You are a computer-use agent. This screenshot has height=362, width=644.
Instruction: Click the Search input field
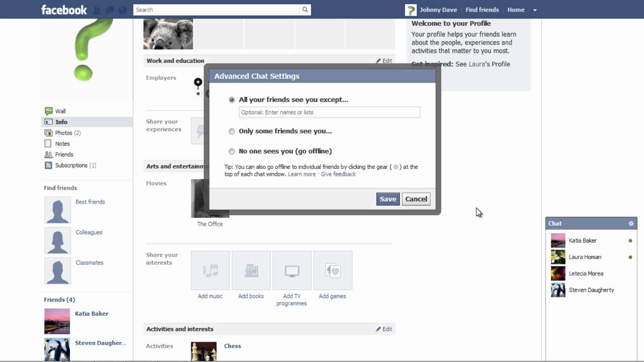click(216, 10)
